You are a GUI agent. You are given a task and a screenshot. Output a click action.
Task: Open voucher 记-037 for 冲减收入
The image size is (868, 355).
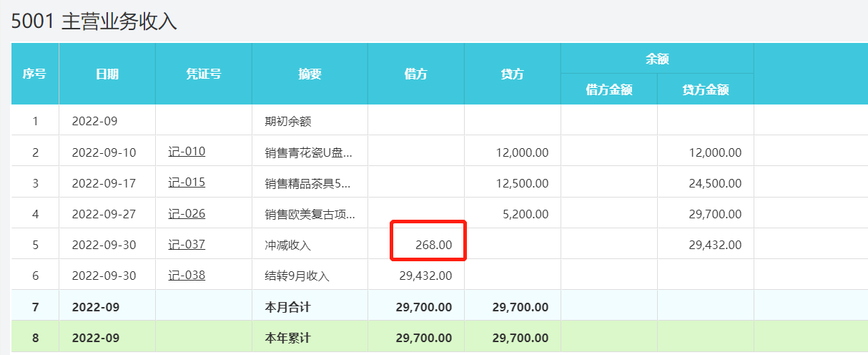(187, 245)
